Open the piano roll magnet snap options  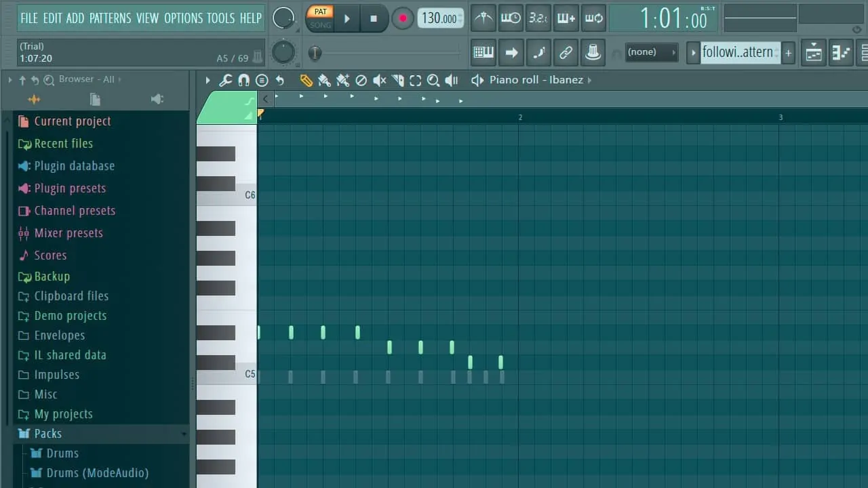tap(243, 81)
